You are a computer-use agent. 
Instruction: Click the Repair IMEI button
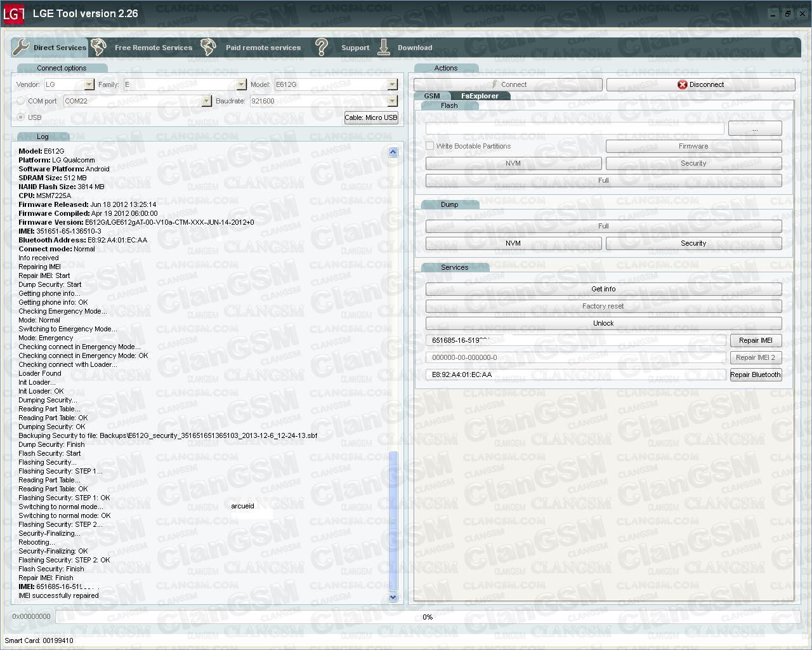pyautogui.click(x=756, y=340)
